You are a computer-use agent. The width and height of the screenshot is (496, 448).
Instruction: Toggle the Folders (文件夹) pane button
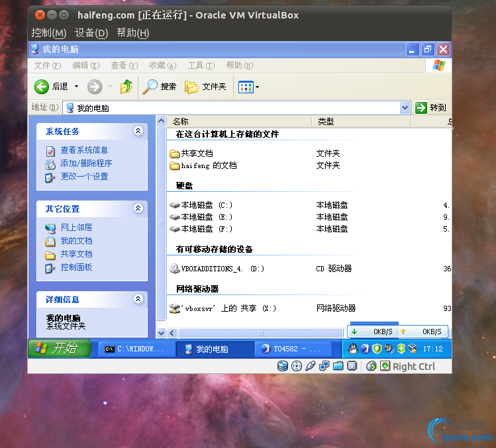(x=205, y=87)
